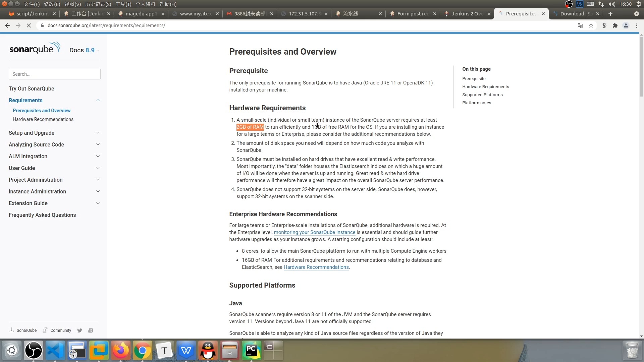The image size is (644, 362).
Task: Expand Extension Guide section
Action: [98, 203]
